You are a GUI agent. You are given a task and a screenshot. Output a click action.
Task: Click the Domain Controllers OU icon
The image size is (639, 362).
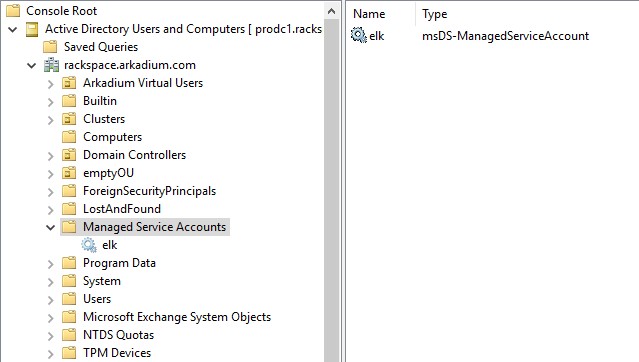[69, 155]
